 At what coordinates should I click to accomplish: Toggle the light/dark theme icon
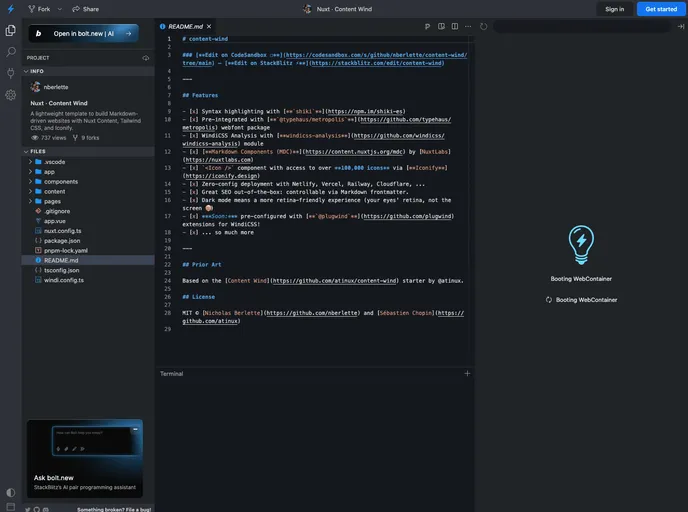point(11,492)
